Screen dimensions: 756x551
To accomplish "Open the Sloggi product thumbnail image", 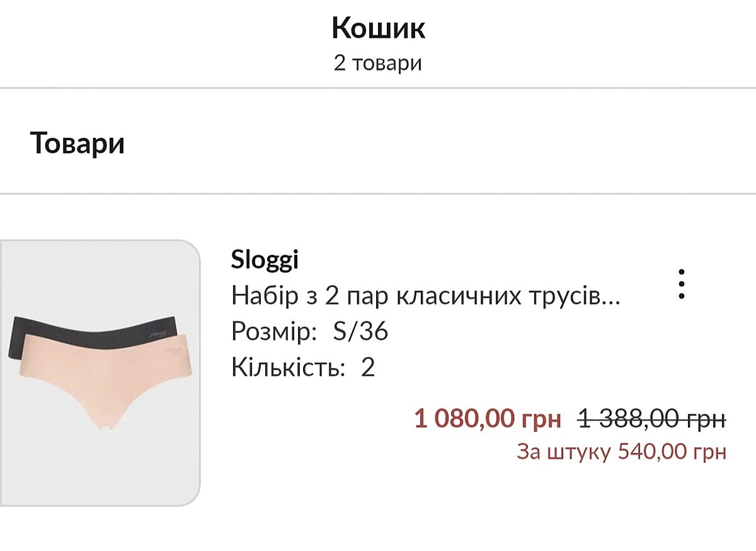I will click(101, 373).
